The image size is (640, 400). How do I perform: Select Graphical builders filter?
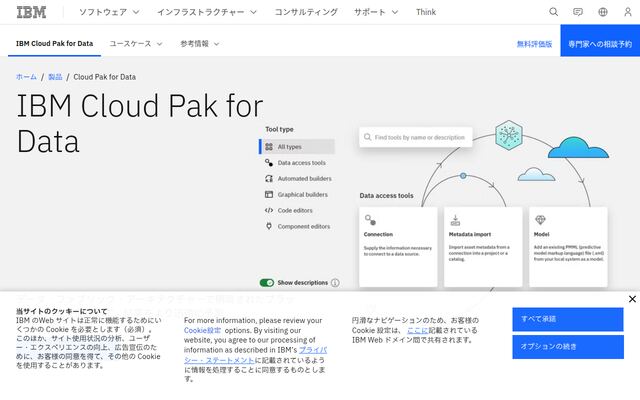tap(297, 194)
